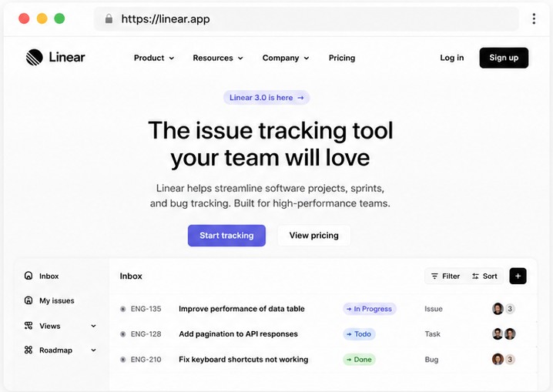Image resolution: width=553 pixels, height=392 pixels.
Task: Click the Issue type label on ENG-135
Action: click(434, 309)
